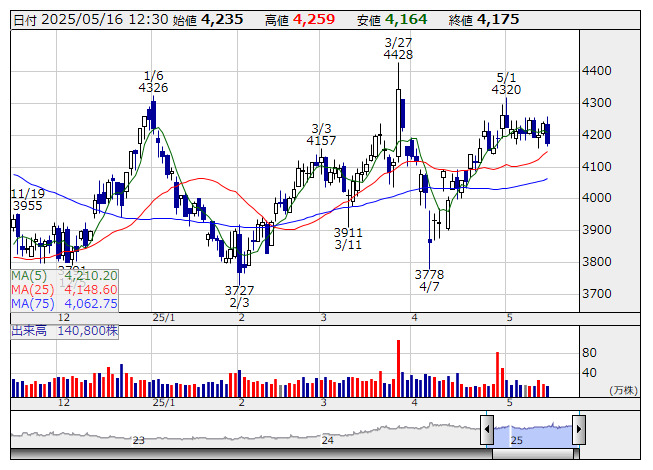
Task: Click the 5 month label under volume chart
Action: point(509,403)
